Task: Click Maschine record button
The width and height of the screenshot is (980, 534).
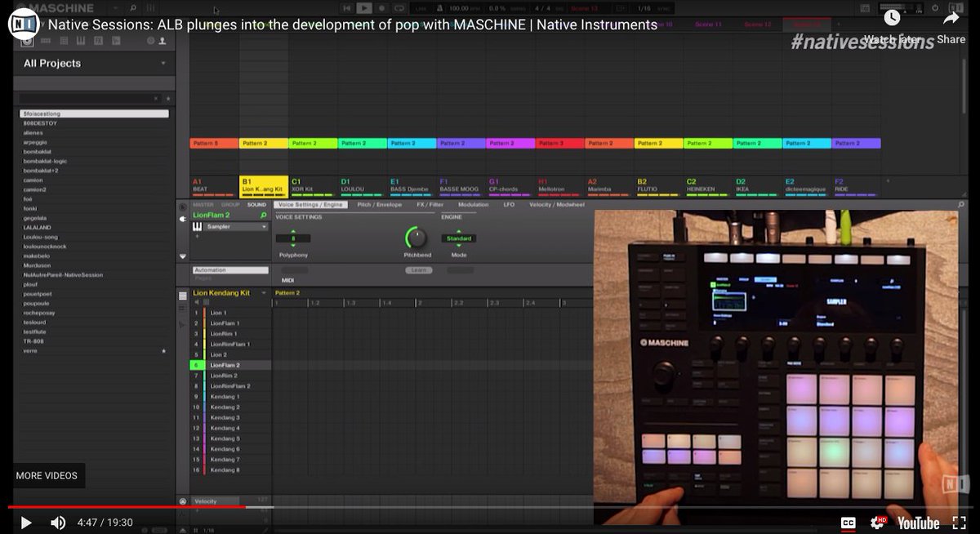Action: point(381,8)
